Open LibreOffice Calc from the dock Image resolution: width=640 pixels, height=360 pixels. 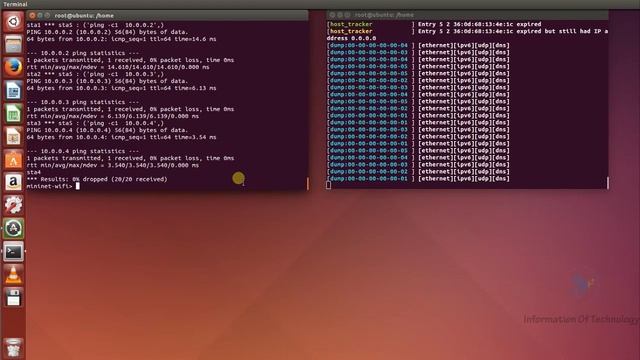(x=13, y=113)
